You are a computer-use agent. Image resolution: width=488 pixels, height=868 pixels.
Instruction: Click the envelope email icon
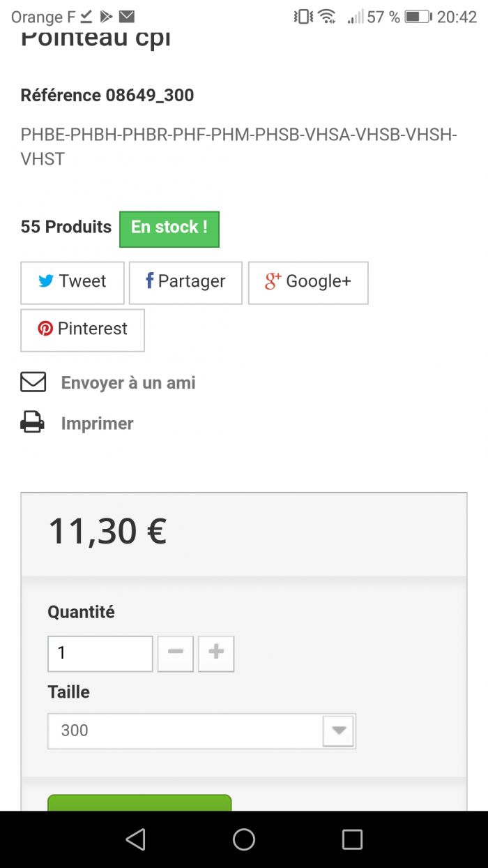[33, 382]
